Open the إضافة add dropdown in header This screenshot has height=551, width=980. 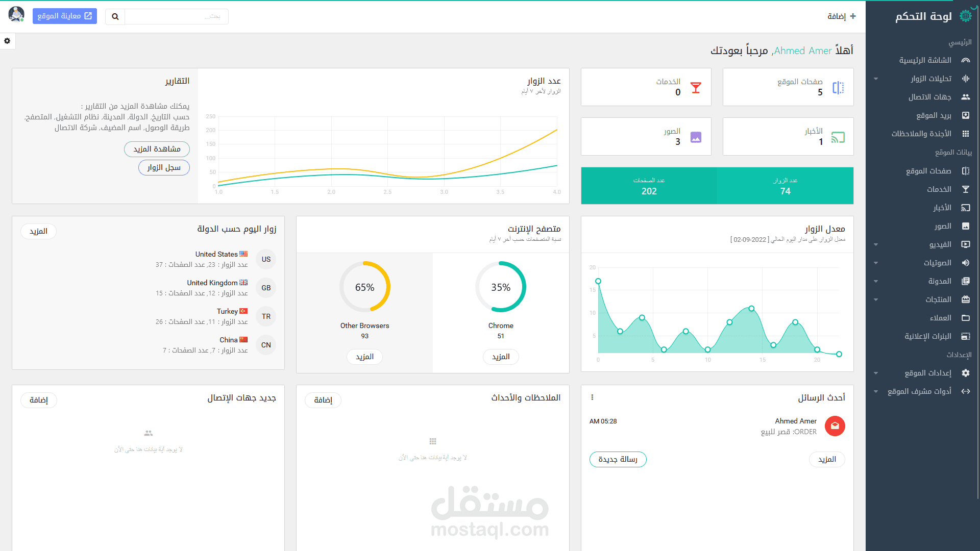(842, 16)
